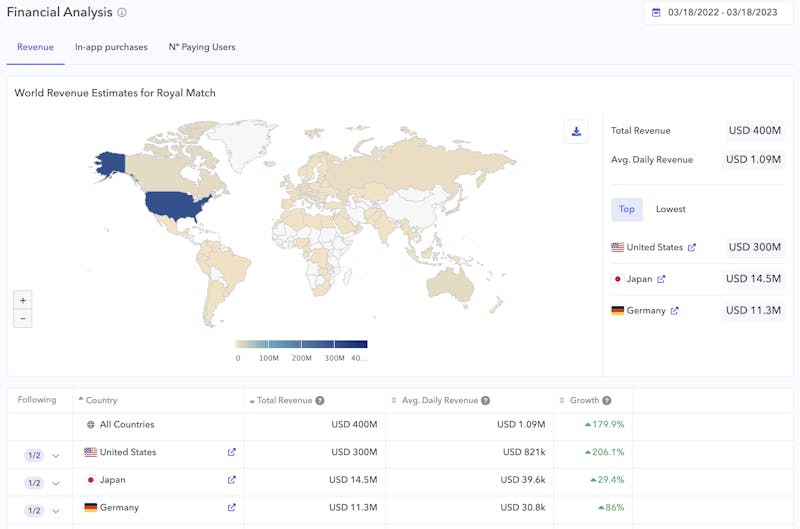Open the N° Paying Users tab
Viewport: 800px width, 529px height.
[x=202, y=47]
